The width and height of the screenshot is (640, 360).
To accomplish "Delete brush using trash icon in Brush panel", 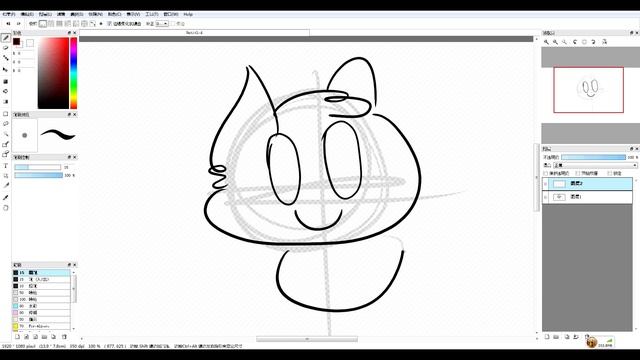I will [x=64, y=337].
